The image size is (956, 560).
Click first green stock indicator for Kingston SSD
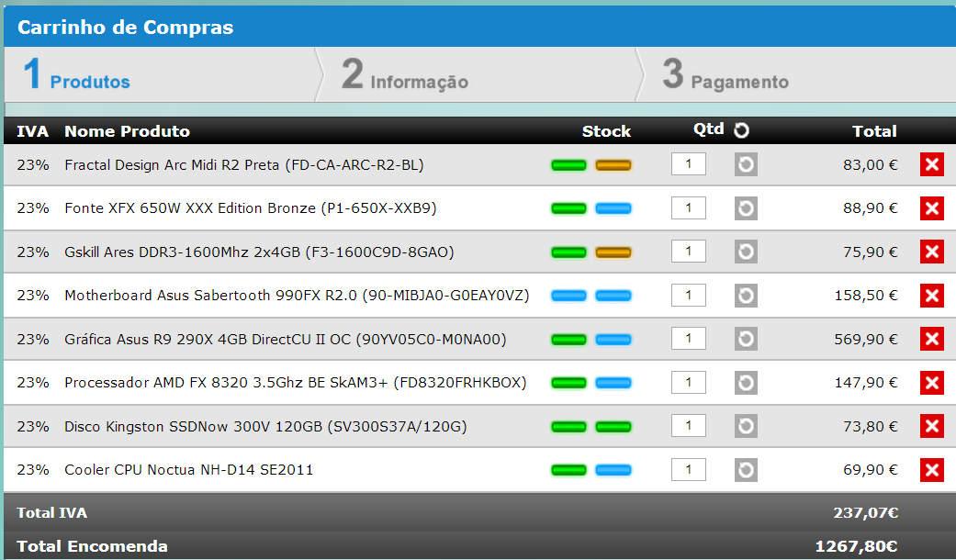tap(568, 427)
